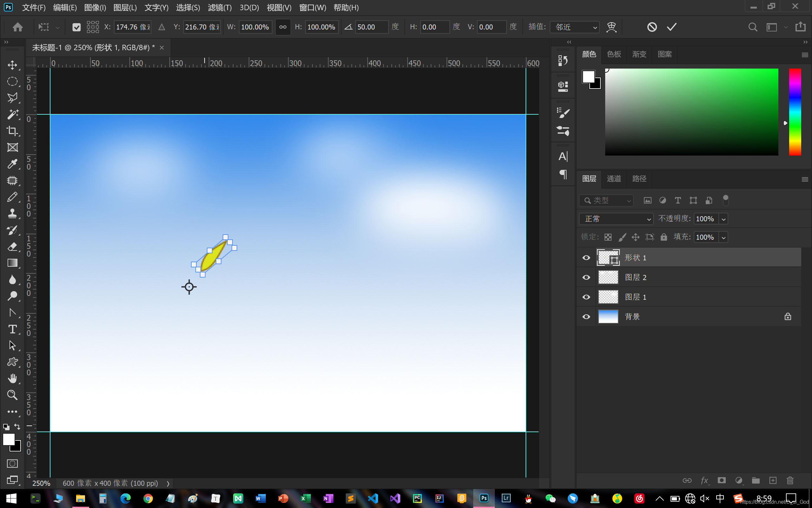
Task: Select the Custom Shape tool
Action: (12, 362)
